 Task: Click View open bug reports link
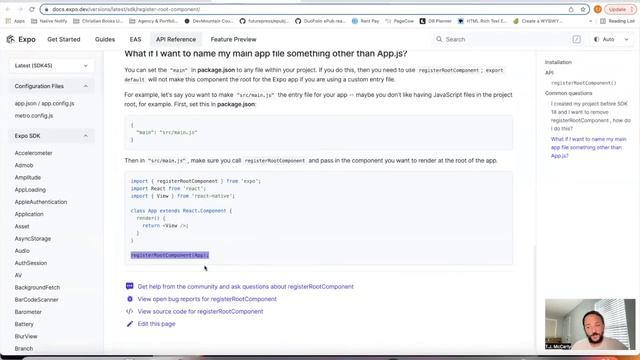tap(207, 299)
